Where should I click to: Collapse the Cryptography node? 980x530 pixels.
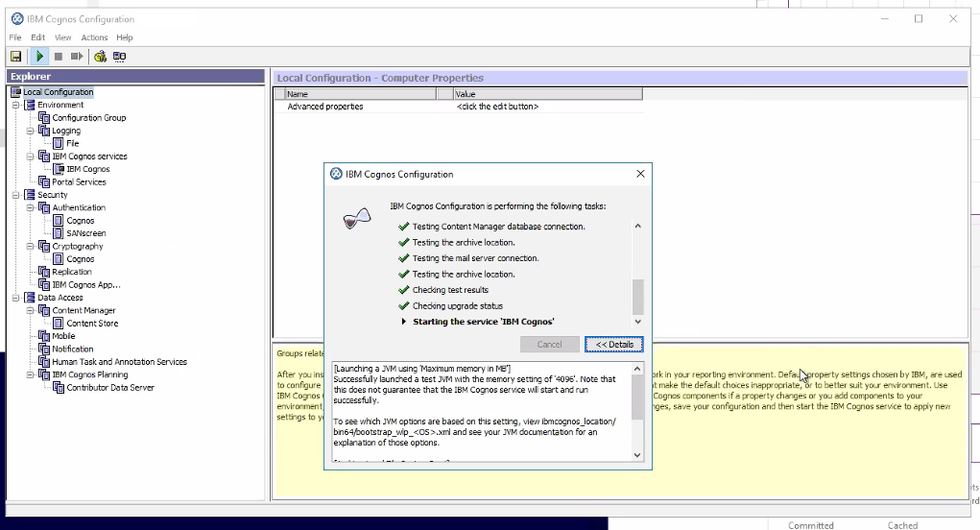[x=30, y=247]
